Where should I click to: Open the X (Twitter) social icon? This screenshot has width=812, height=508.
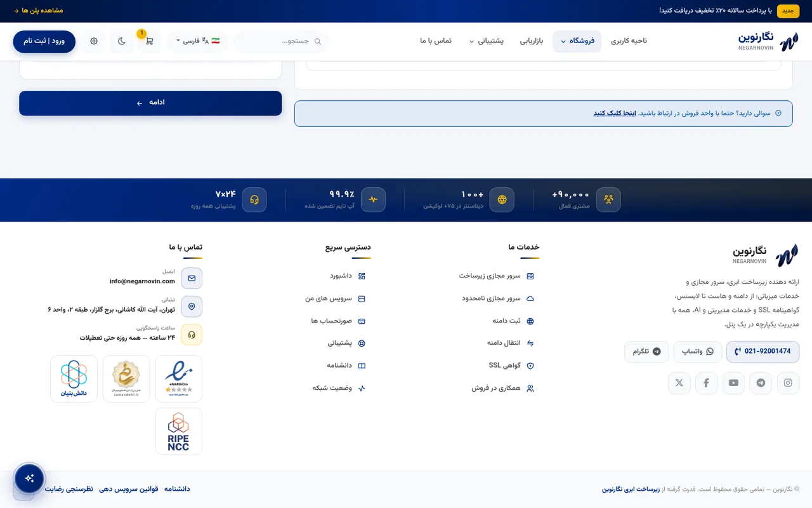[x=679, y=383]
